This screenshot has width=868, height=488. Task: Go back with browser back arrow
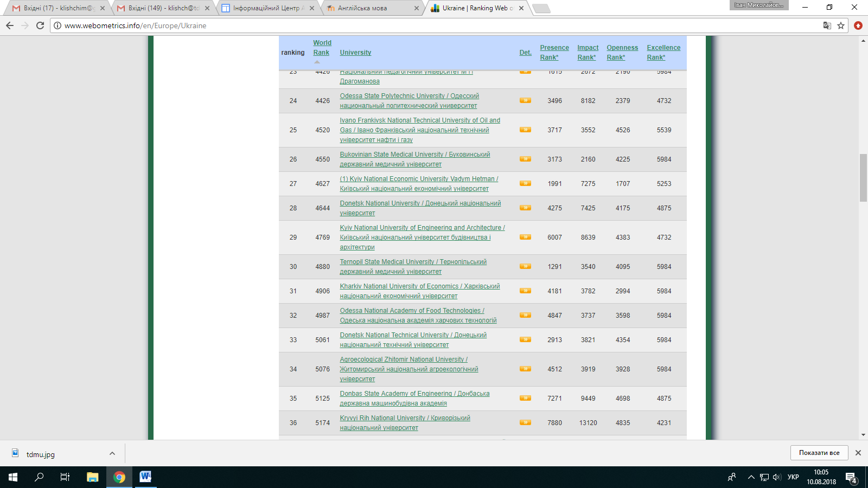10,25
